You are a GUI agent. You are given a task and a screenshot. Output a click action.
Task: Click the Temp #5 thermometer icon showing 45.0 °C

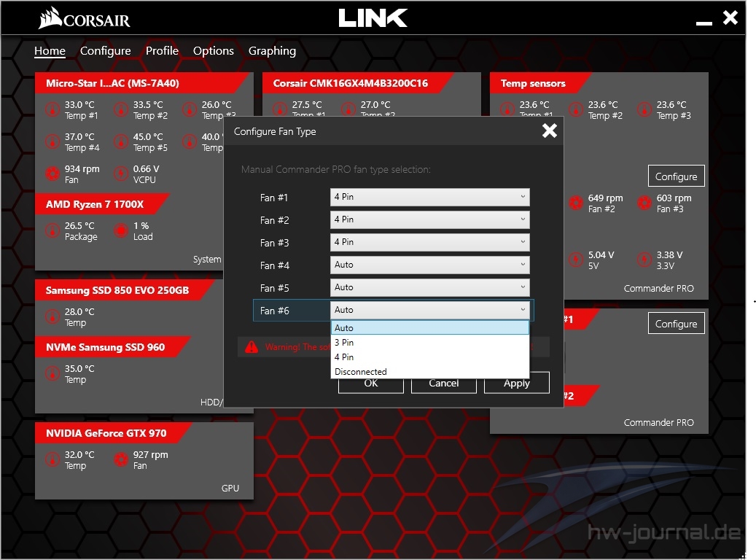click(120, 141)
